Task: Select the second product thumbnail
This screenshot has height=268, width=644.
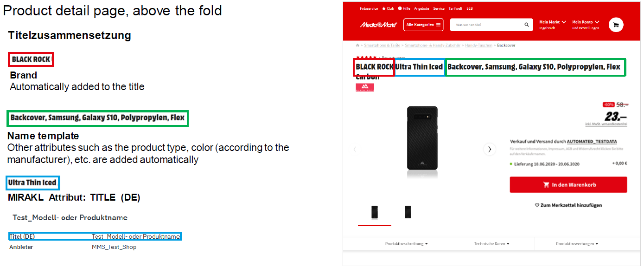Action: (x=408, y=212)
